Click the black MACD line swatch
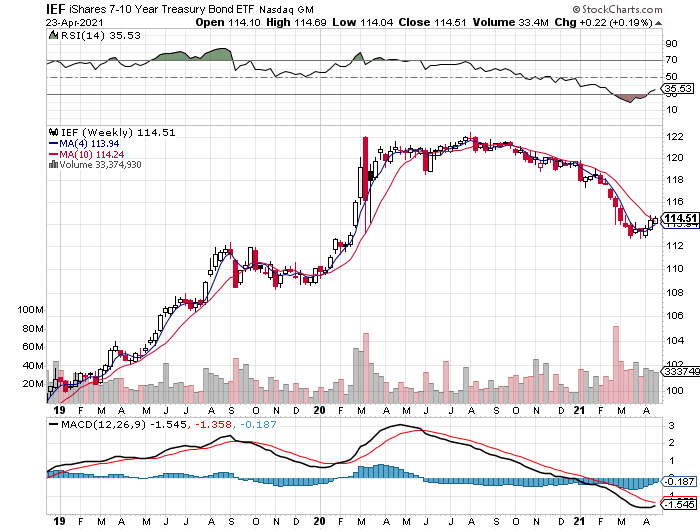The image size is (700, 530). coord(54,425)
